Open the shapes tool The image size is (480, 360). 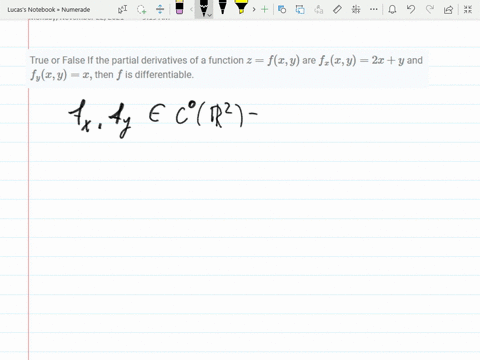click(x=282, y=9)
